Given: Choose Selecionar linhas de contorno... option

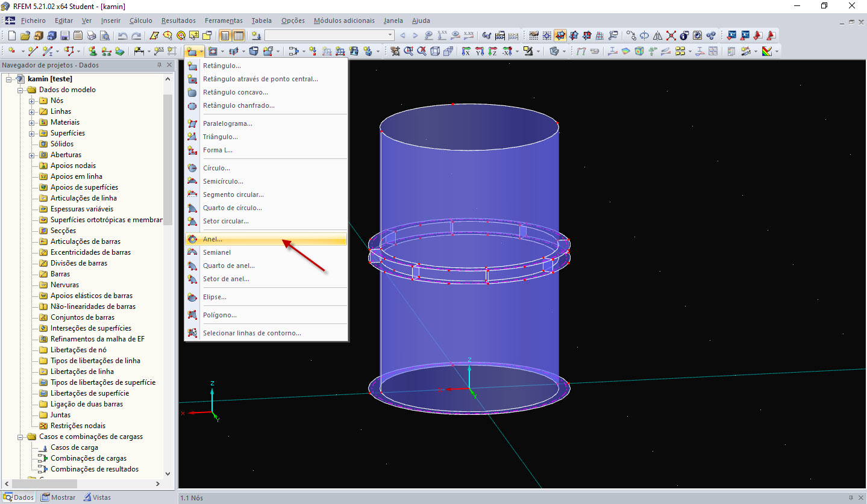Looking at the screenshot, I should click(x=266, y=333).
